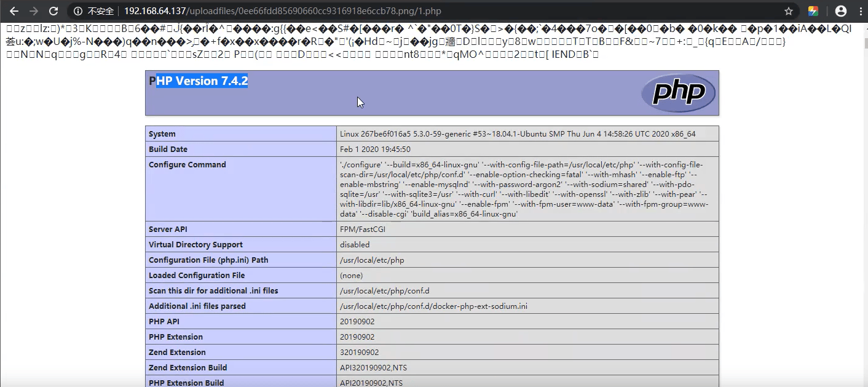Select the "Configure Command" label
The height and width of the screenshot is (387, 868).
point(187,164)
